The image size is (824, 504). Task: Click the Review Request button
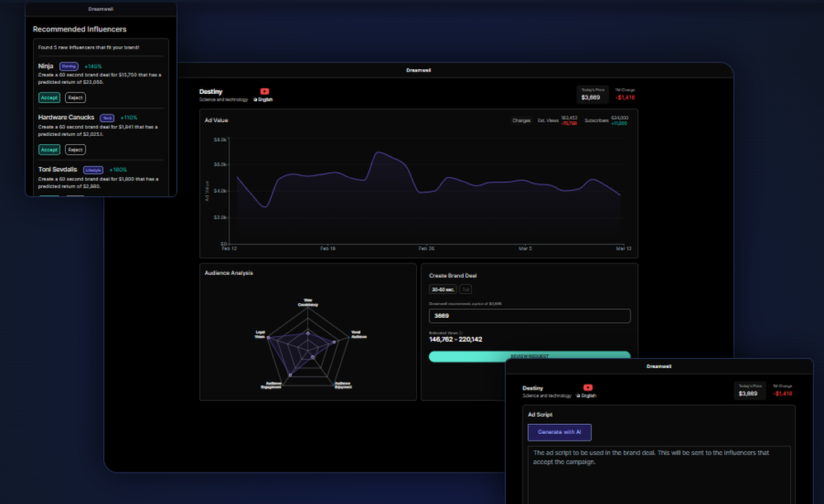529,356
